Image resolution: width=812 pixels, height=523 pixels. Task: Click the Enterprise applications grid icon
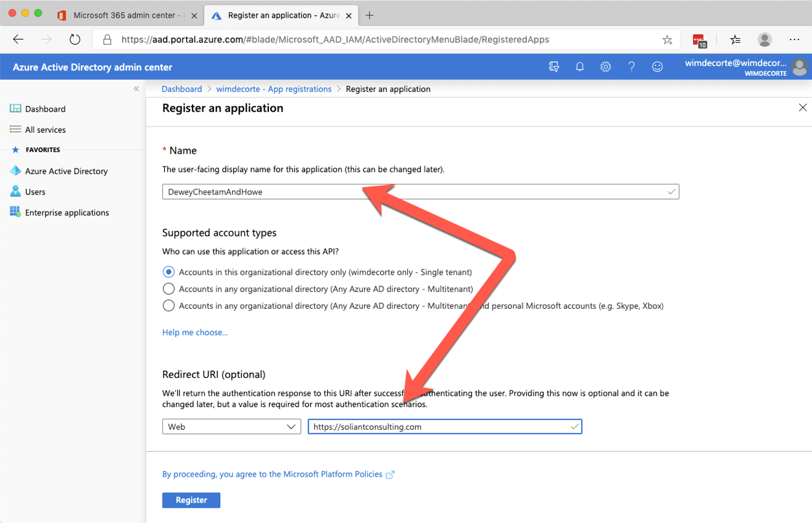[x=15, y=212]
